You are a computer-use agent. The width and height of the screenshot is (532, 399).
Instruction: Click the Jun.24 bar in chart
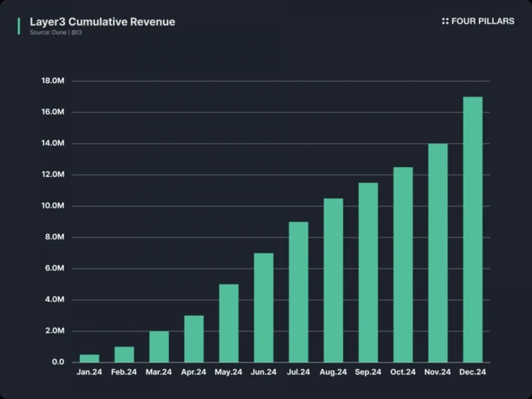click(263, 307)
